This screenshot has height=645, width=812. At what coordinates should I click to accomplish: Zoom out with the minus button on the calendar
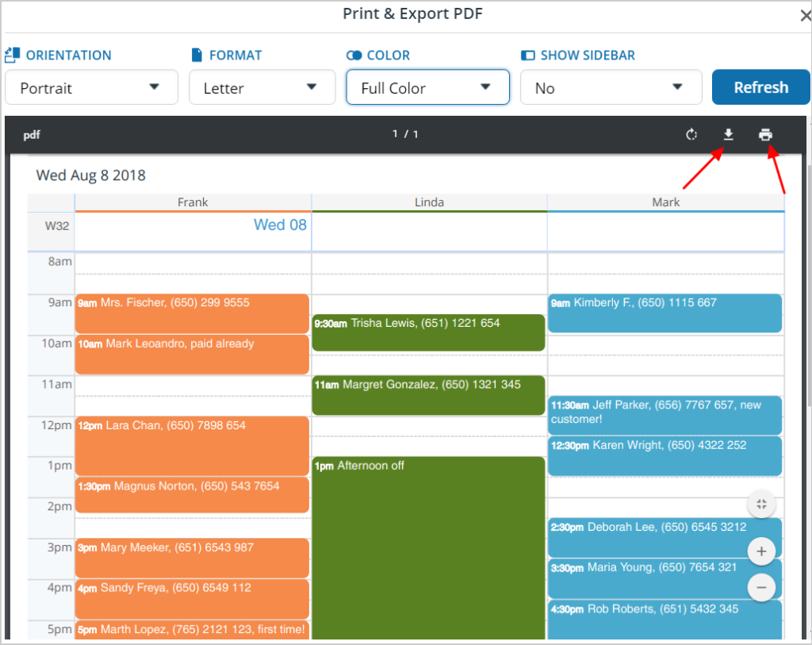click(761, 587)
